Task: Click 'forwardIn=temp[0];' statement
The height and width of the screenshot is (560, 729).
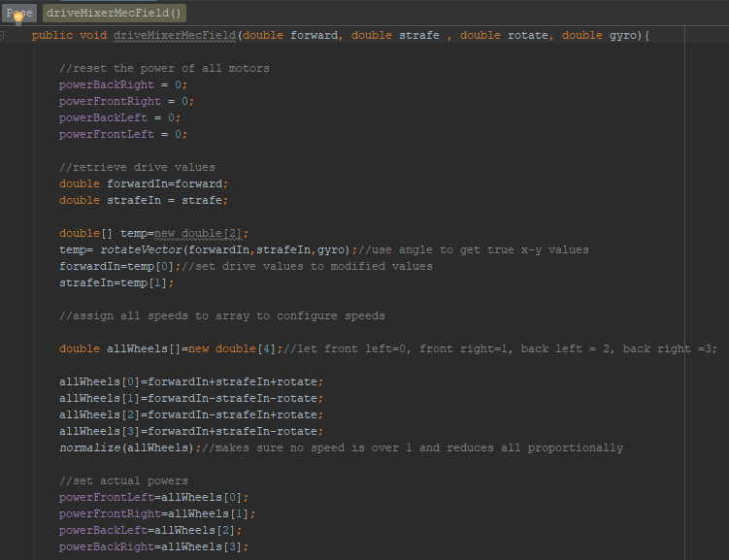Action: point(120,266)
